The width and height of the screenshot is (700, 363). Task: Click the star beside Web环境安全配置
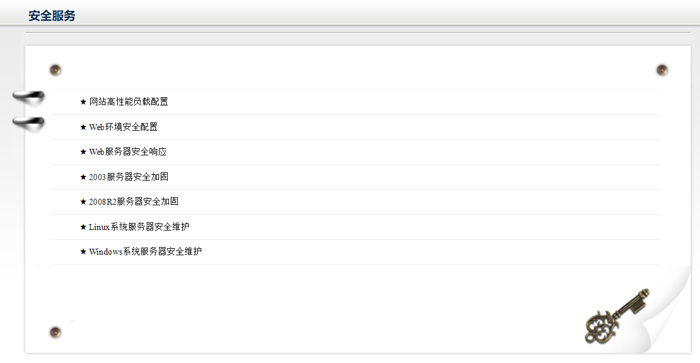tap(83, 127)
